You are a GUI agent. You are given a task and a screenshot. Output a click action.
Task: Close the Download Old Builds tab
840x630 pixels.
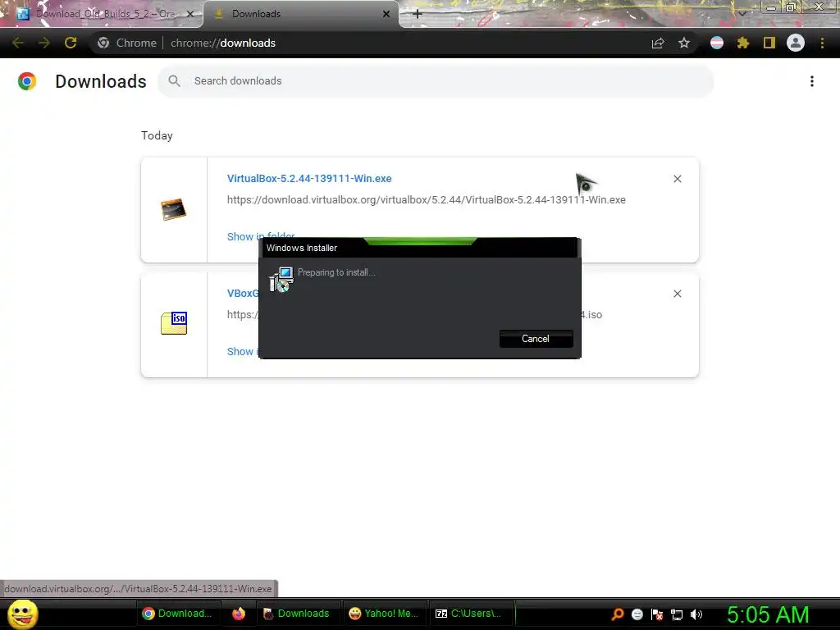pos(189,14)
